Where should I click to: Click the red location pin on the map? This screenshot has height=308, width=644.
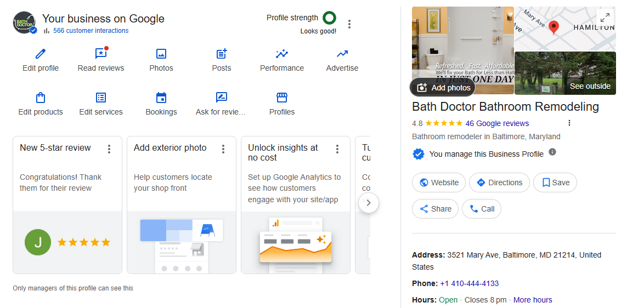[x=554, y=27]
